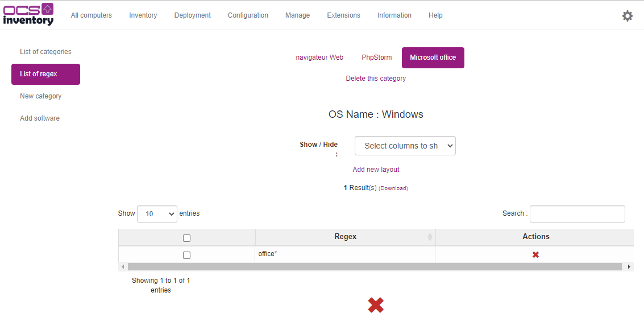Viewport: 644px width, 317px height.
Task: Click the horizontal scrollbar right arrow
Action: [629, 266]
